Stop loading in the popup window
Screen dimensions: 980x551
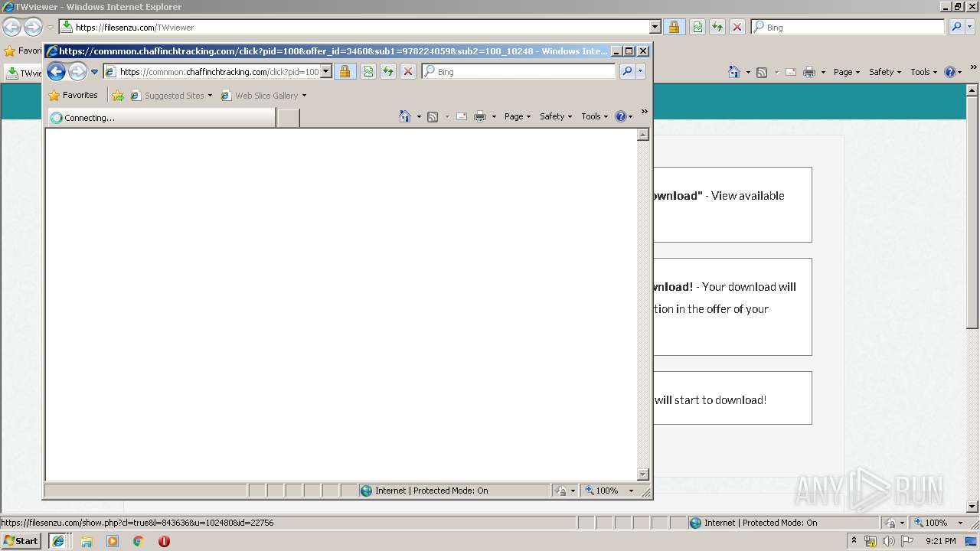(x=408, y=72)
